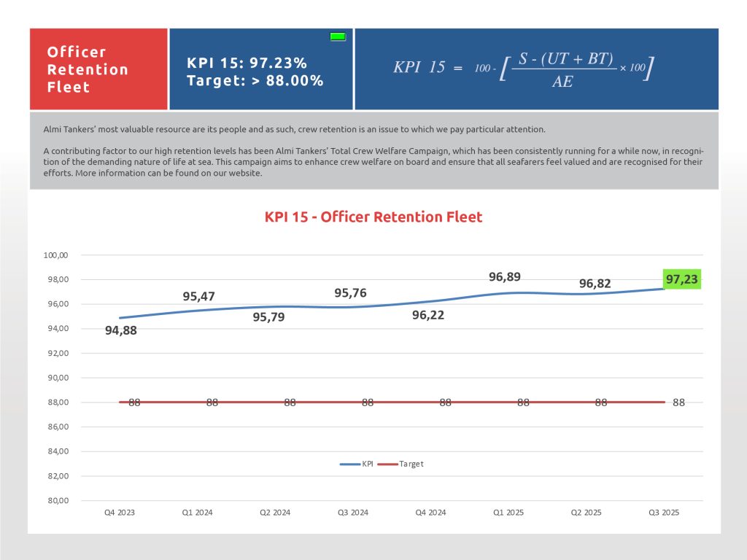Viewport: 747px width, 560px height.
Task: Click the 100,00 y-axis value
Action: pos(56,255)
